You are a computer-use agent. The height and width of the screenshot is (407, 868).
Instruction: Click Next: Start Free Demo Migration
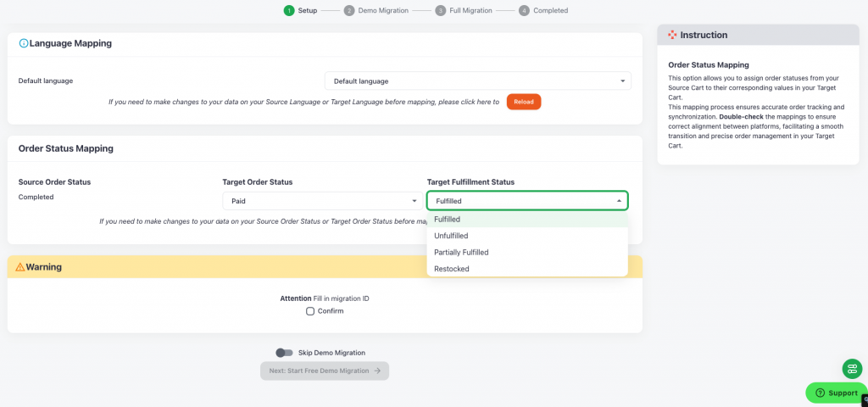pos(325,371)
